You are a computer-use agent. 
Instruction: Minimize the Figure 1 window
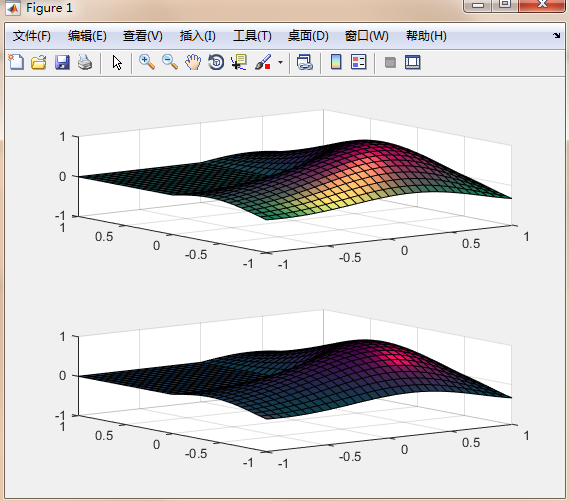tap(478, 5)
